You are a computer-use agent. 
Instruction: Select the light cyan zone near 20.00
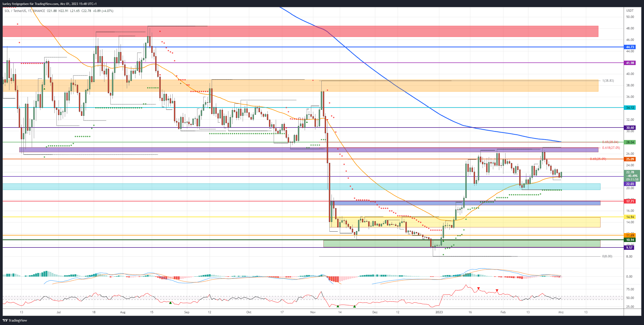click(x=301, y=187)
